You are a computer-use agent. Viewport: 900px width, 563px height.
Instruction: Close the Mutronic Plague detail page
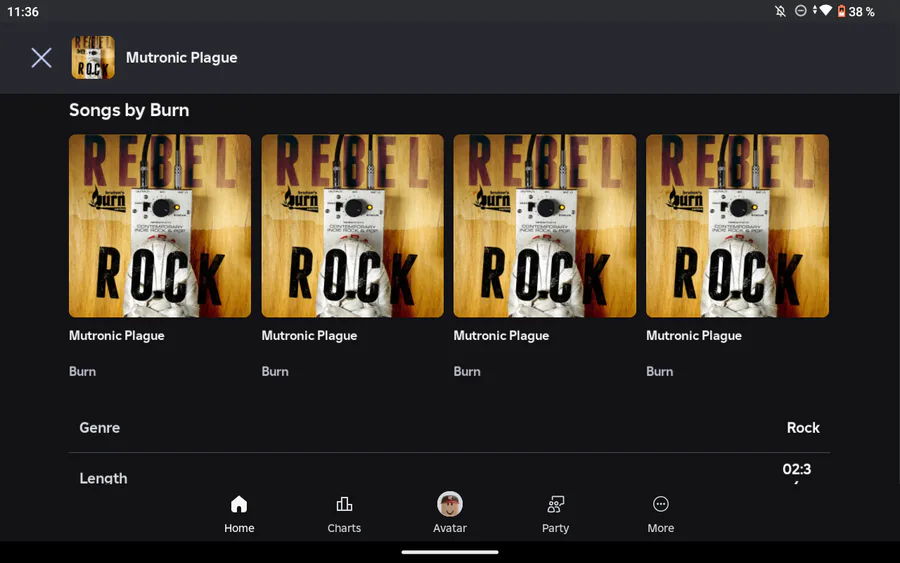point(41,58)
